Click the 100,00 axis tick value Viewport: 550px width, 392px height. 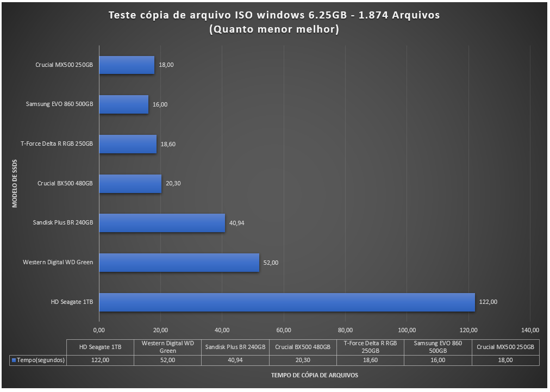tap(407, 330)
